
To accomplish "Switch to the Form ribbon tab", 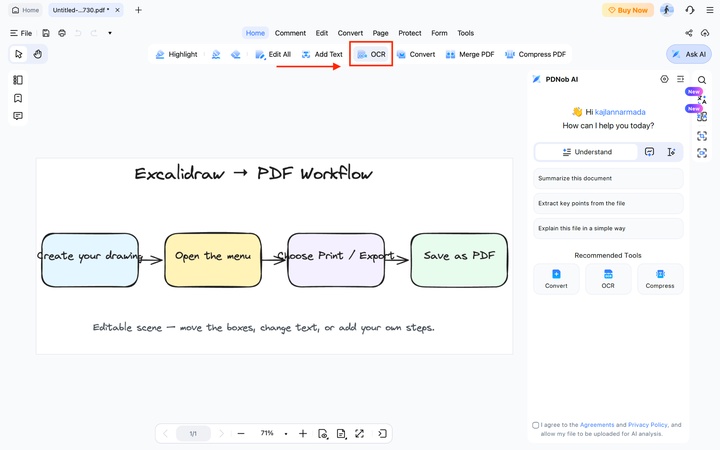I will 439,33.
